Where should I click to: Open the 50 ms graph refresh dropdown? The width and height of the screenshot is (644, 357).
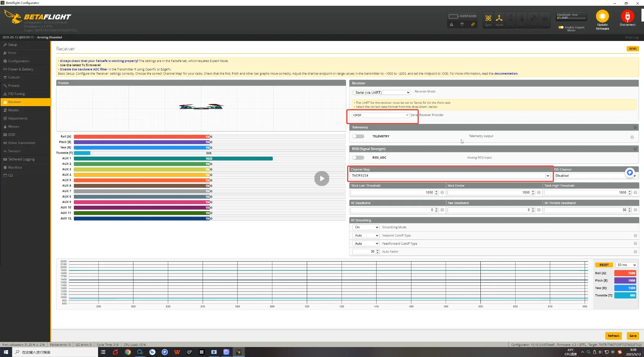[626, 265]
